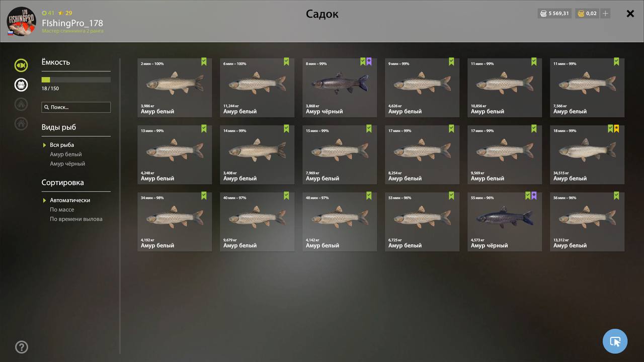Click the house sidebar icon

(x=21, y=123)
